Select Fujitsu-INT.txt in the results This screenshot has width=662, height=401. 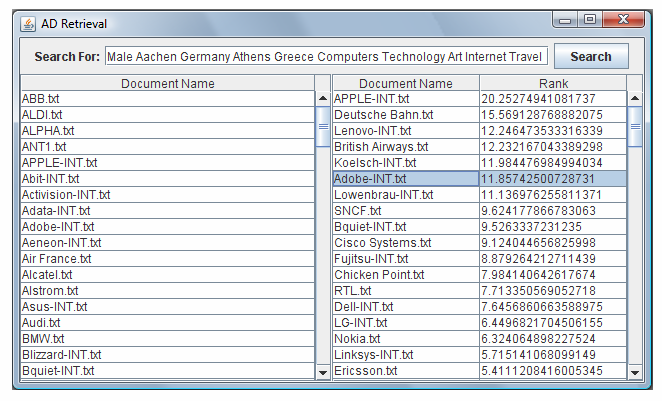[x=406, y=259]
